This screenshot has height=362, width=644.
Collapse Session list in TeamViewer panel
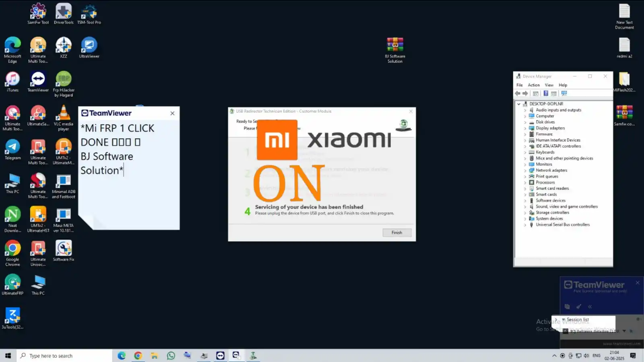tap(563, 320)
